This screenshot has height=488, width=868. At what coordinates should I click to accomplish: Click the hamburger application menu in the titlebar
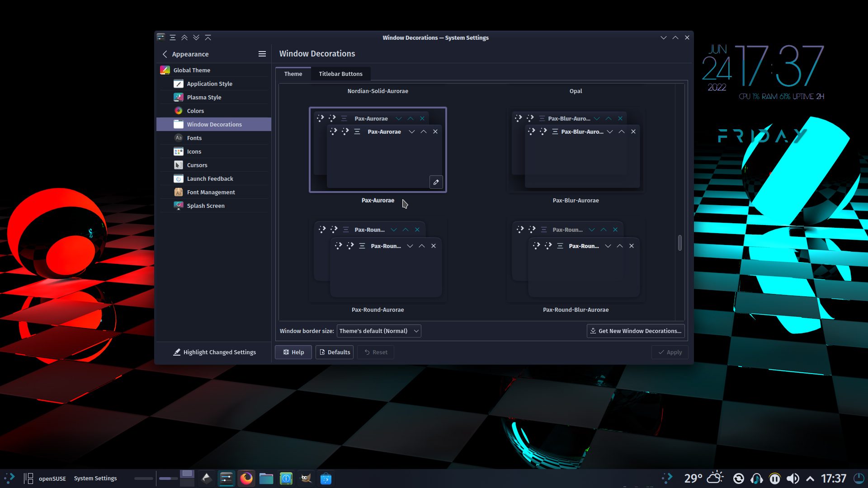tap(173, 38)
